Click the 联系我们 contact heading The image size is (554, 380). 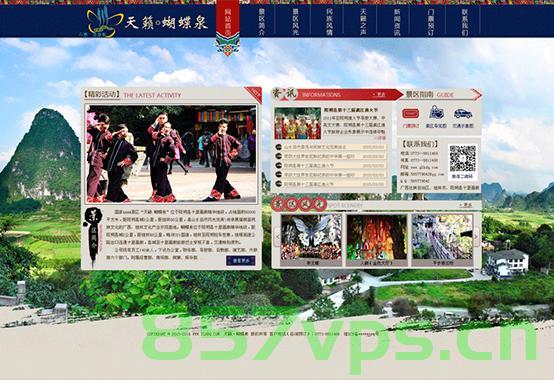[420, 143]
